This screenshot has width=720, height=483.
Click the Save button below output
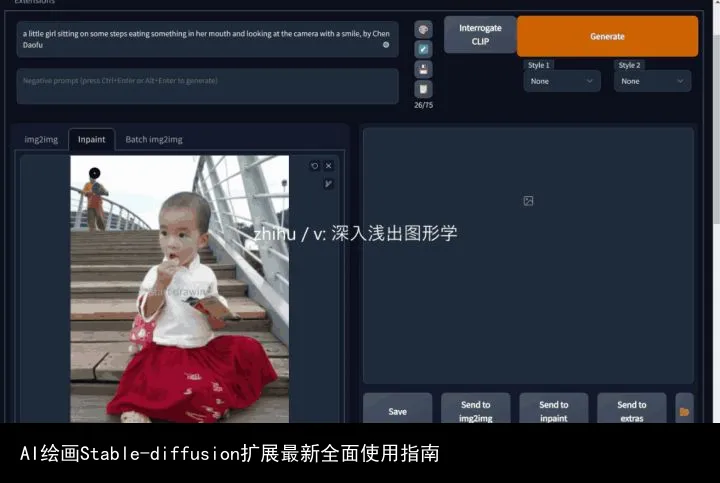tap(397, 411)
